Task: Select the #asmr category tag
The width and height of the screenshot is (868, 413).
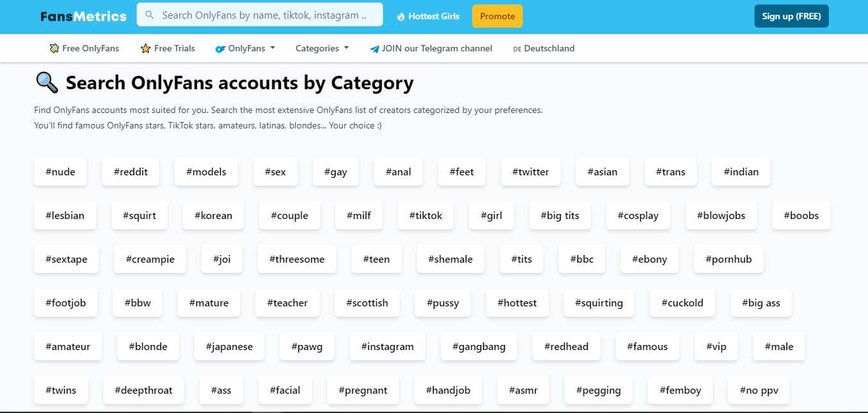Action: click(523, 390)
